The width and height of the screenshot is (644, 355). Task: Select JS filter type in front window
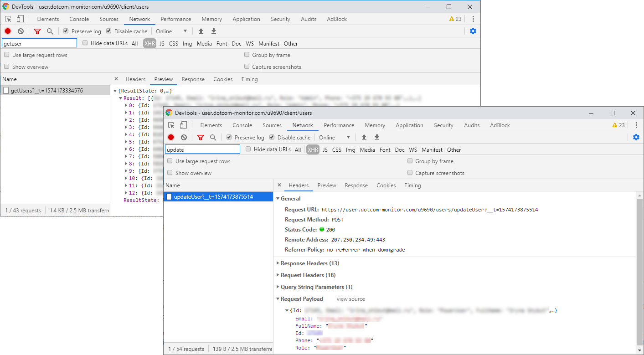(325, 149)
